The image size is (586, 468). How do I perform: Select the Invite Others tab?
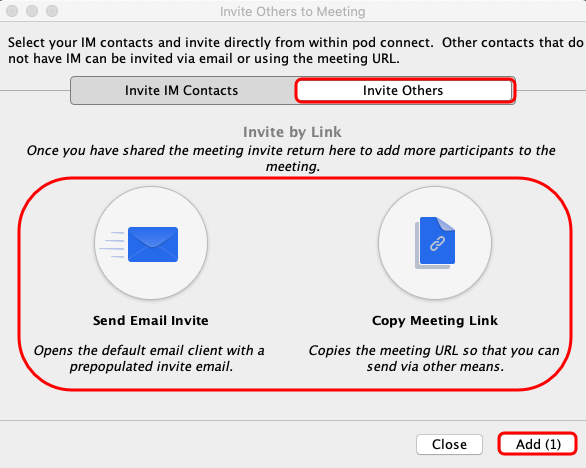pyautogui.click(x=403, y=90)
